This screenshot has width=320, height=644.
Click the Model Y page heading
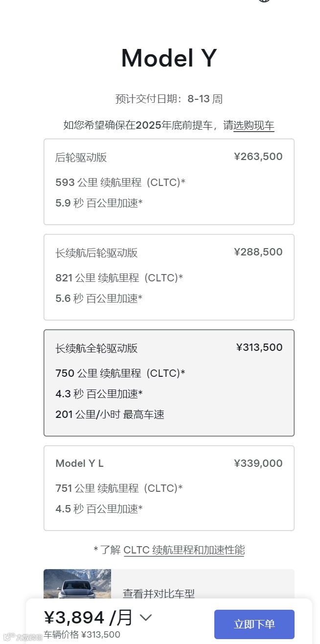coord(169,58)
